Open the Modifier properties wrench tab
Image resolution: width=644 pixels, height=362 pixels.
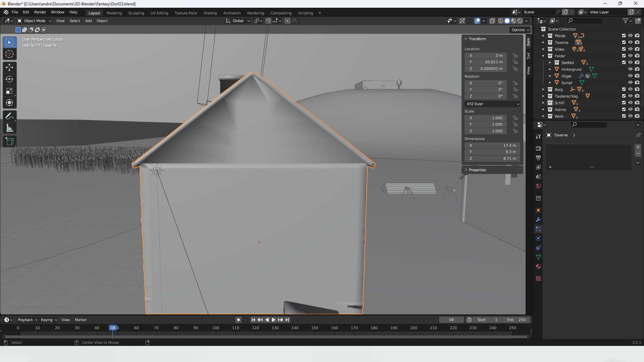tap(538, 220)
